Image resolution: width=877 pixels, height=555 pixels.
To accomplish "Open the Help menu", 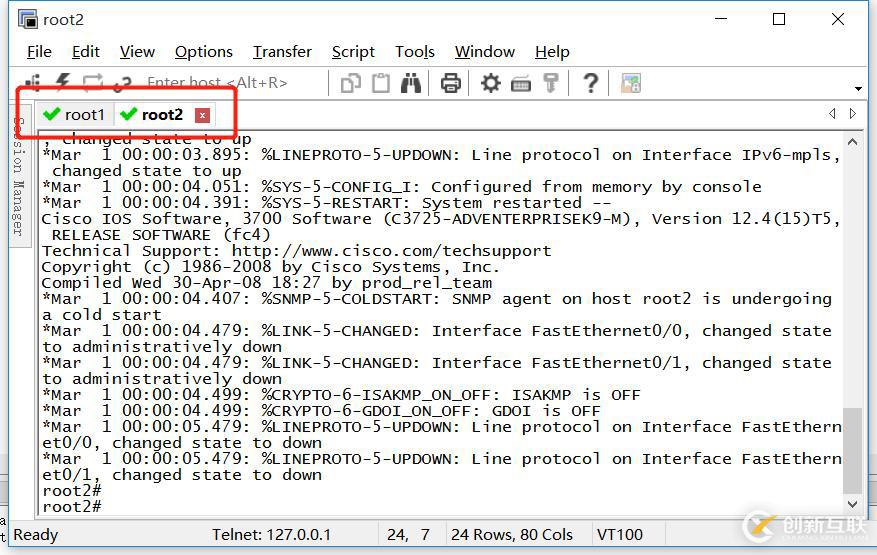I will point(552,51).
